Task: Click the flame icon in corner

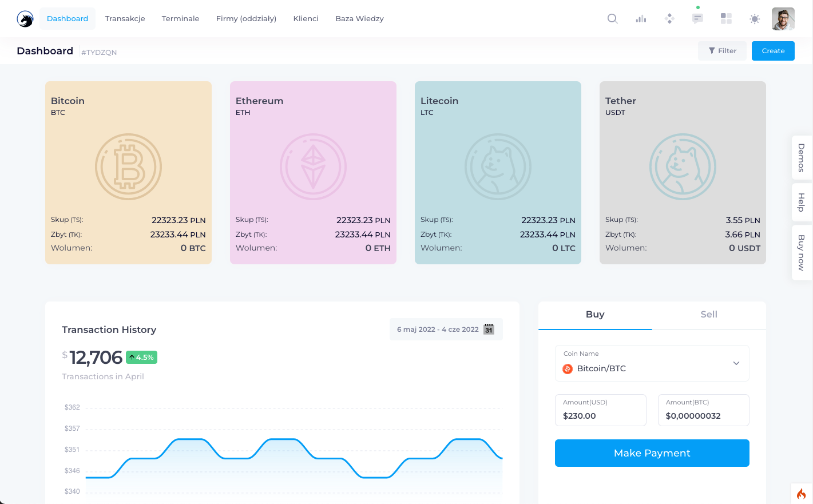Action: coord(802,494)
